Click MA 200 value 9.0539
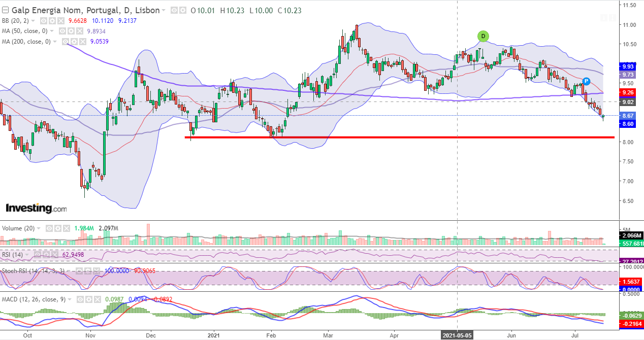This screenshot has width=644, height=340. [99, 41]
